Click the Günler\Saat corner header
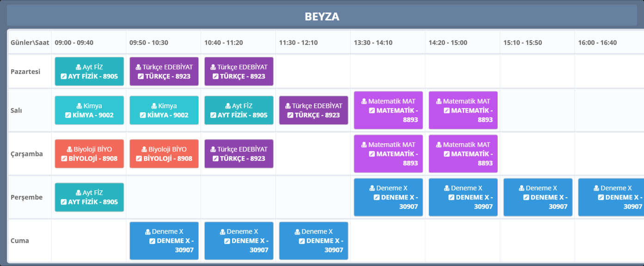 30,42
